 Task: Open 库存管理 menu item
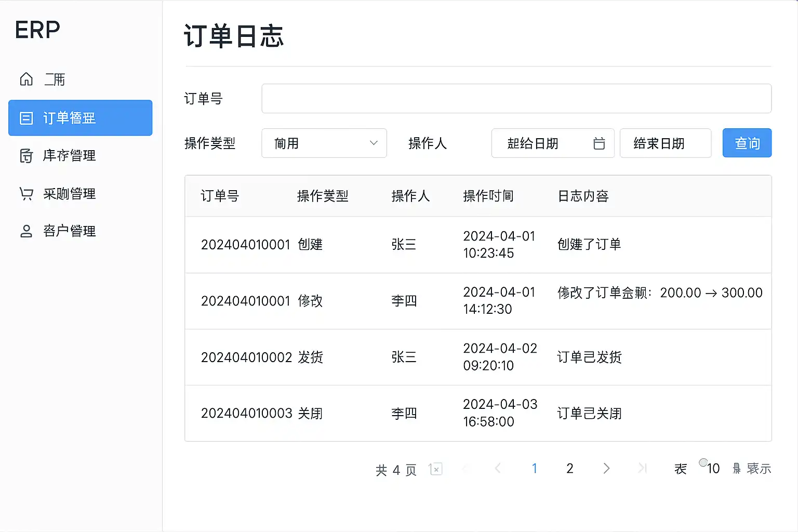click(69, 155)
